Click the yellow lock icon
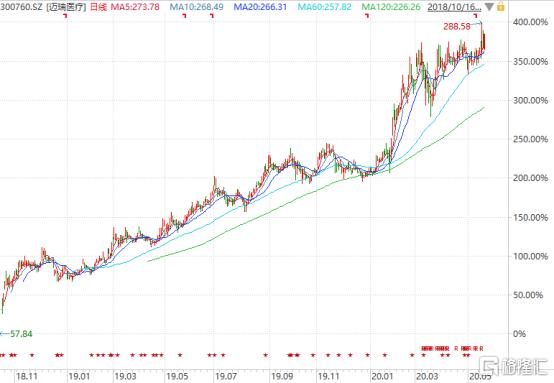This screenshot has height=383, width=554. (x=501, y=7)
